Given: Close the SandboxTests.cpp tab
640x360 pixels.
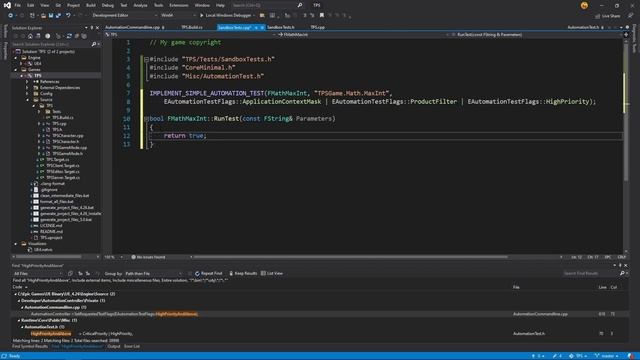Looking at the screenshot, I should click(262, 27).
